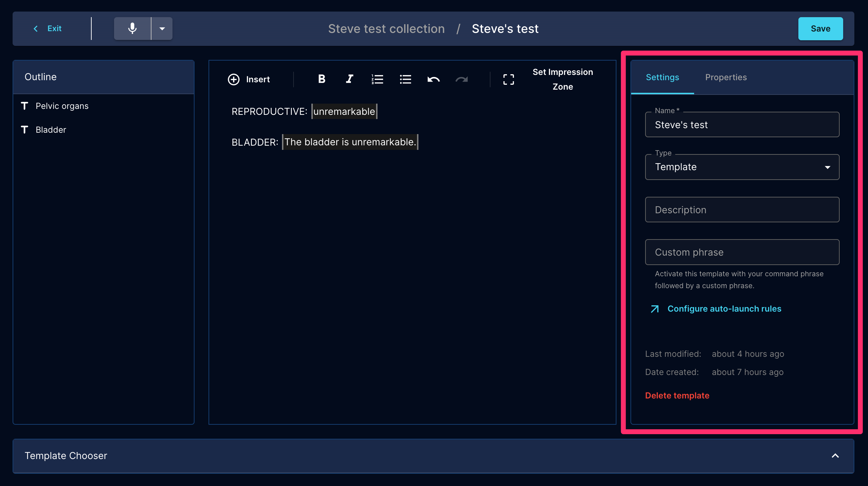Click Set Impression Zone

[x=563, y=79]
